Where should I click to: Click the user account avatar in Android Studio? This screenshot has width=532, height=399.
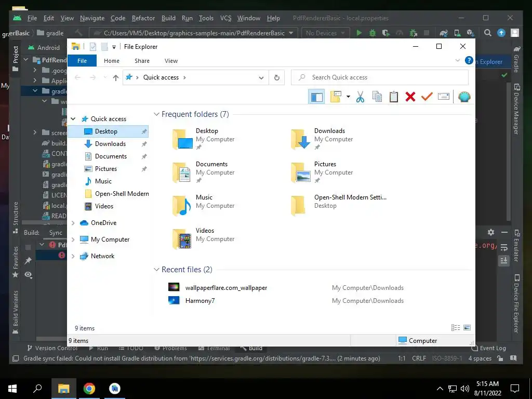pyautogui.click(x=515, y=33)
